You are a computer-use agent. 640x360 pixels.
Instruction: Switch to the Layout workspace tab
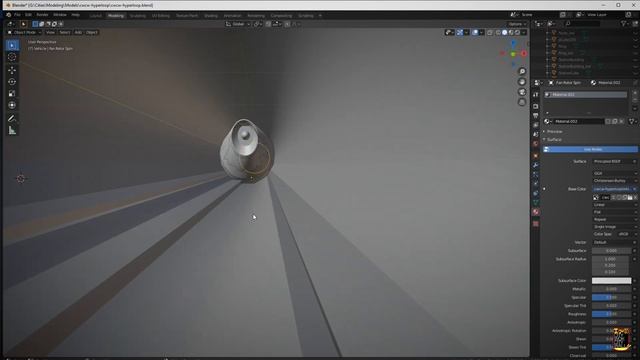[96, 16]
